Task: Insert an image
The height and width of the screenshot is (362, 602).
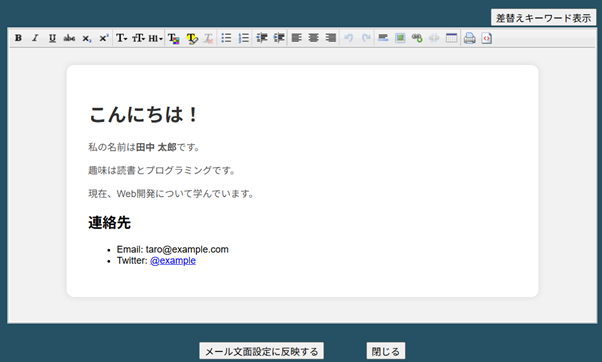Action: [x=400, y=38]
